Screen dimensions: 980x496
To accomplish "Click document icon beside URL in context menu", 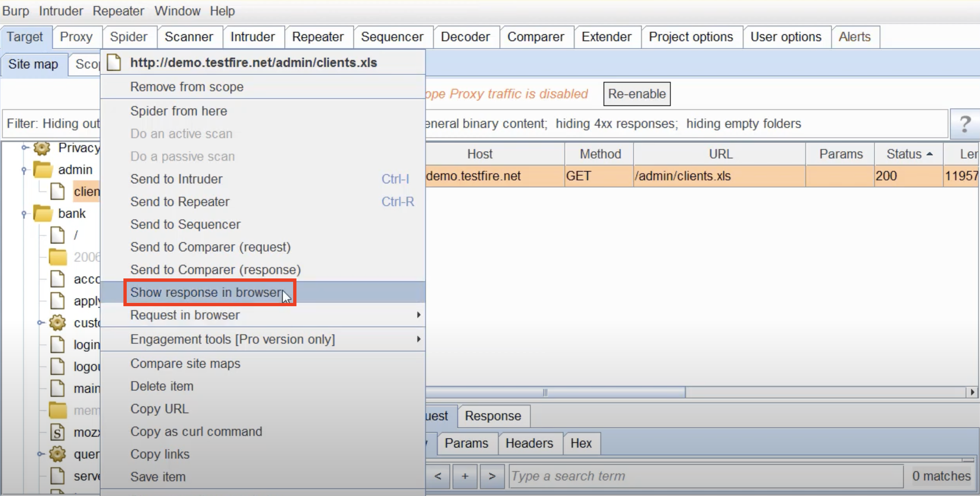I will coord(114,62).
